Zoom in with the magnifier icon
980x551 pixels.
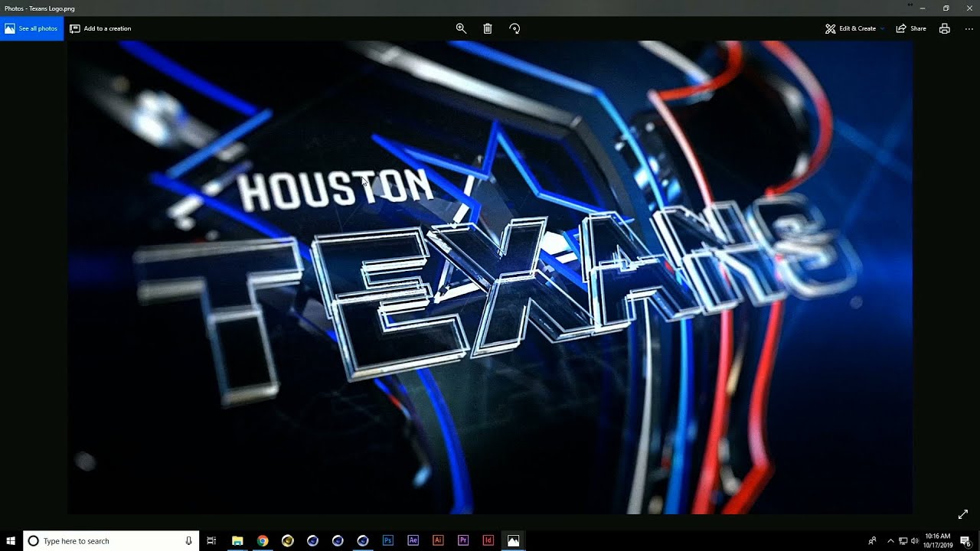pyautogui.click(x=461, y=28)
